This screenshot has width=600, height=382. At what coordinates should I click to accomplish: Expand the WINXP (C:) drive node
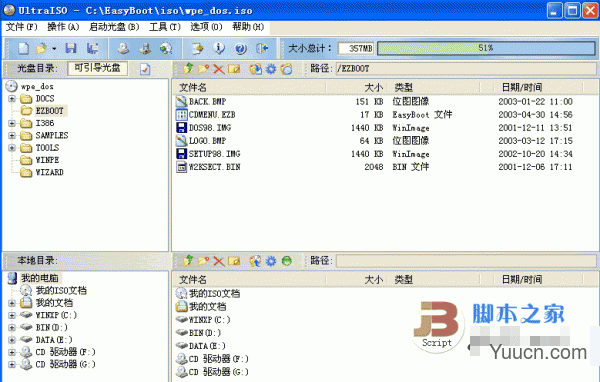(12, 315)
